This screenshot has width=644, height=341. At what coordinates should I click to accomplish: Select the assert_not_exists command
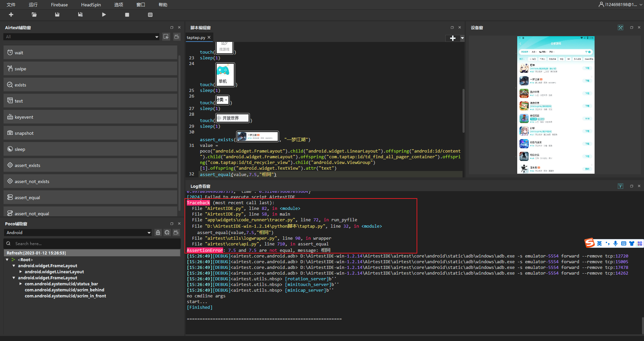pos(90,181)
